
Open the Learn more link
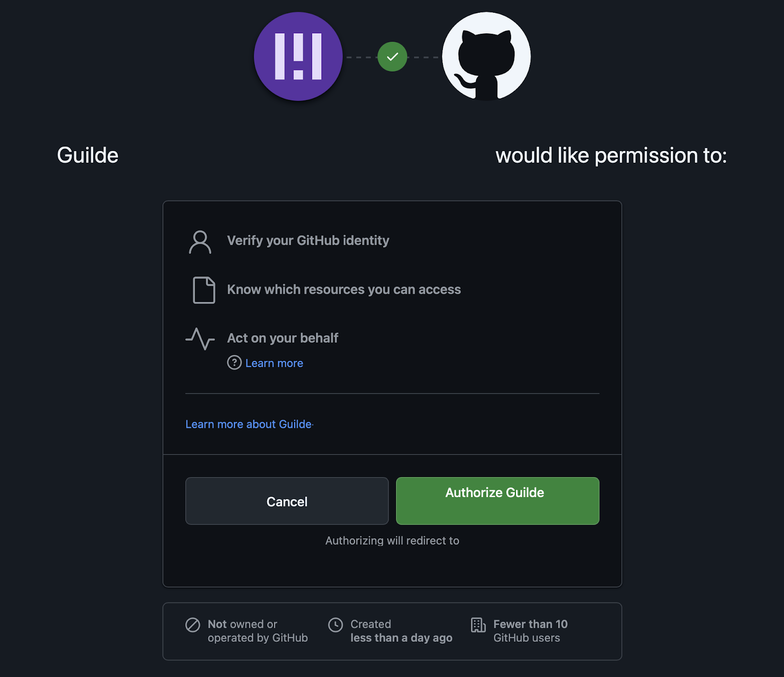(274, 363)
